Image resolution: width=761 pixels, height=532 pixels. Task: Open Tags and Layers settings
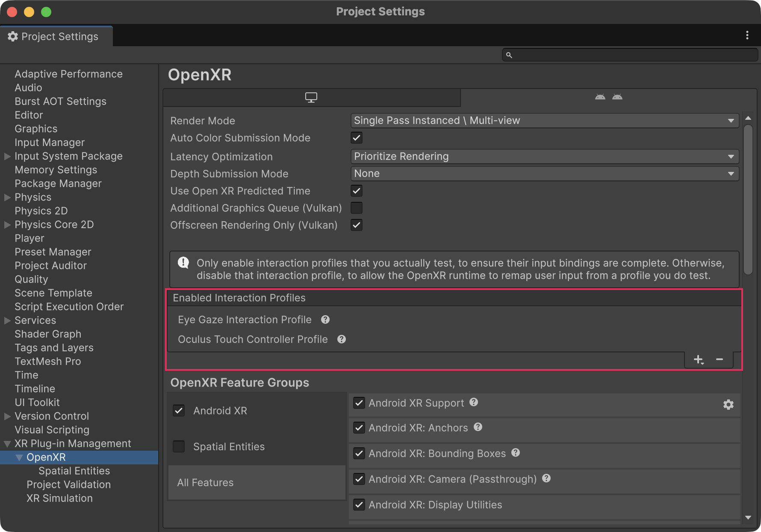pyautogui.click(x=54, y=348)
